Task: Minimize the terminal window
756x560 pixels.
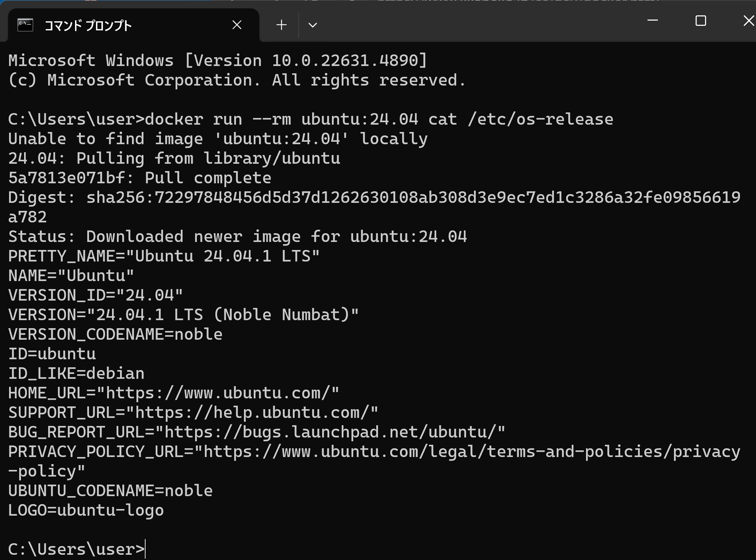Action: click(652, 21)
